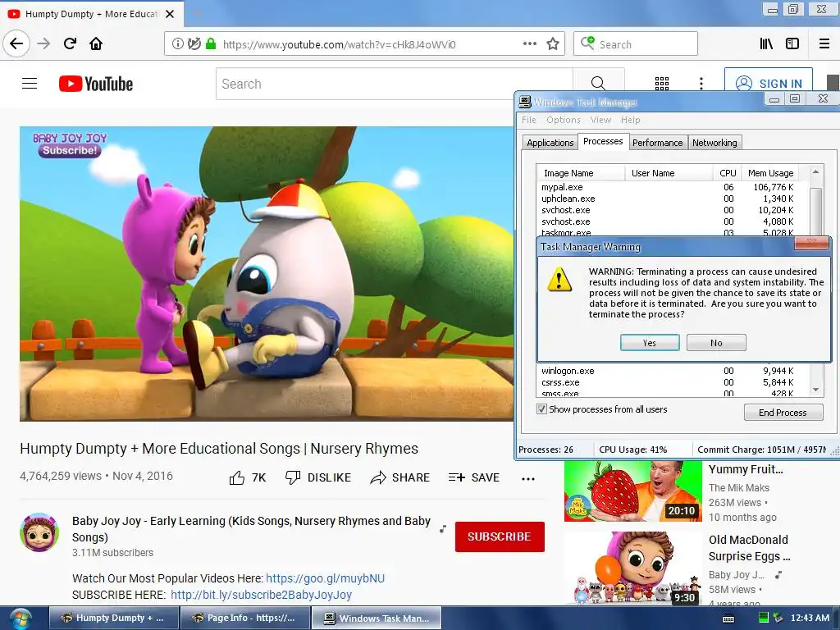This screenshot has height=630, width=840.
Task: Switch to the Applications tab
Action: click(550, 143)
